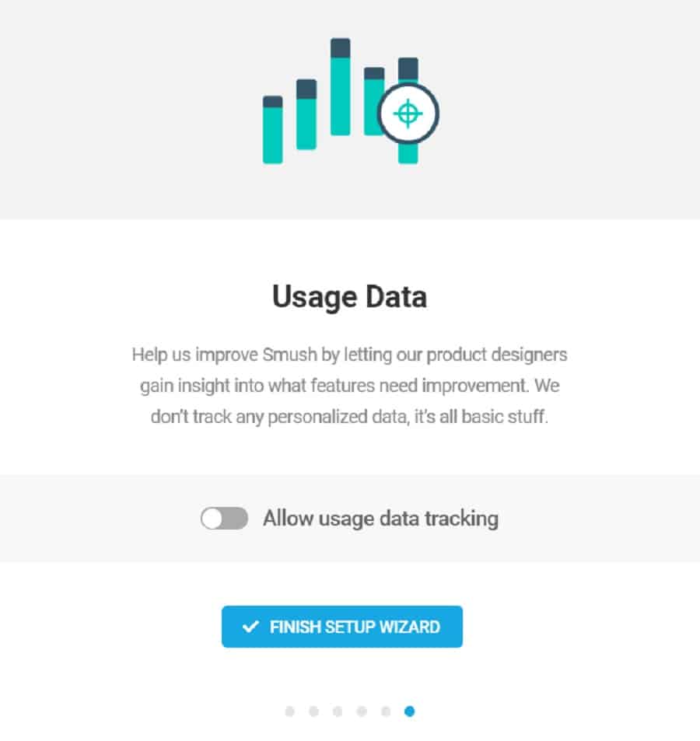Click the active blue pagination dot
Viewport: 700px width, 741px height.
click(410, 711)
